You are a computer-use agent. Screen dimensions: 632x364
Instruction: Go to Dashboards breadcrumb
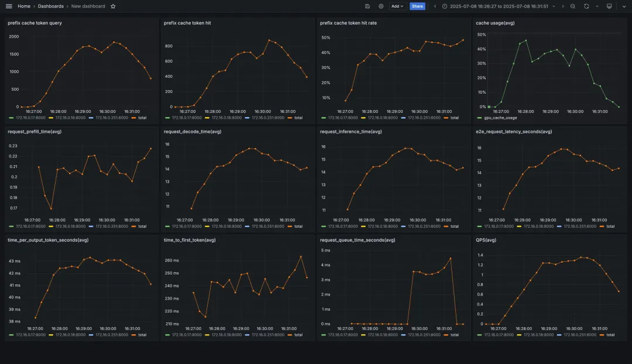(x=51, y=6)
